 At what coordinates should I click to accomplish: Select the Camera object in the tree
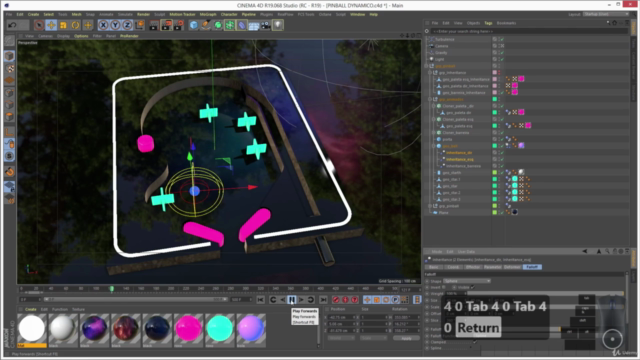(441, 46)
